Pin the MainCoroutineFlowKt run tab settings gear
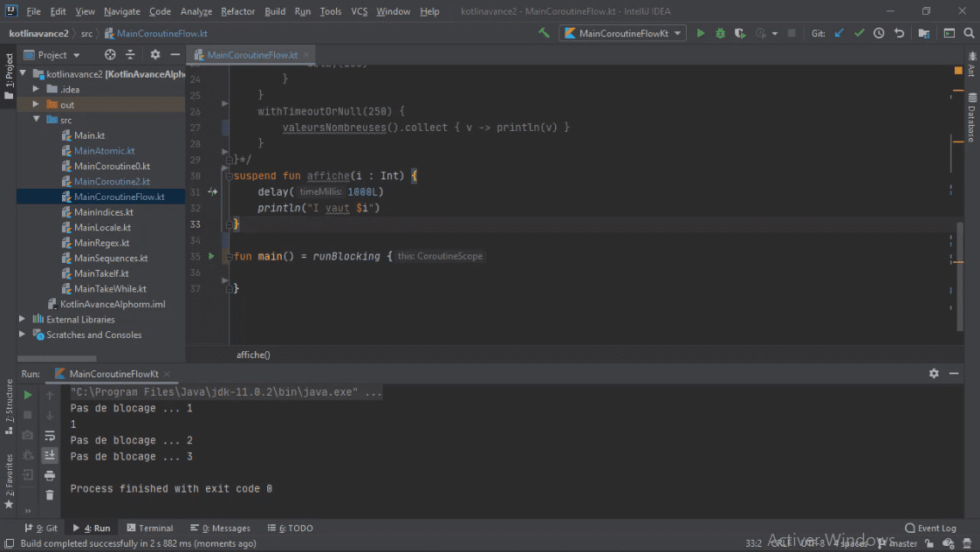The image size is (980, 552). click(x=933, y=373)
